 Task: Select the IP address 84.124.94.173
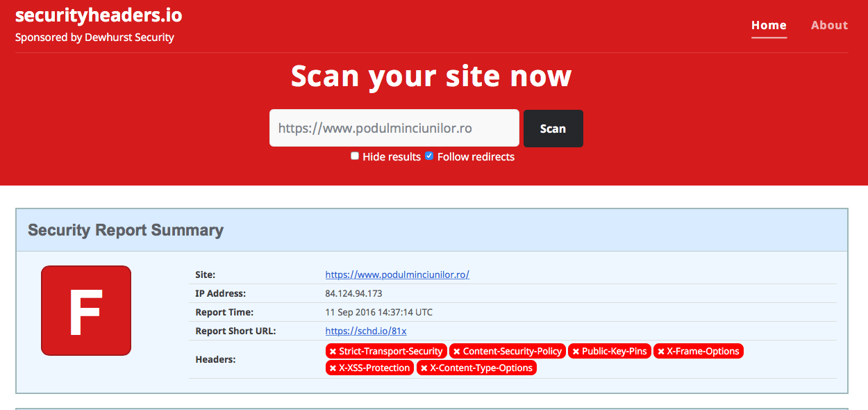(353, 293)
